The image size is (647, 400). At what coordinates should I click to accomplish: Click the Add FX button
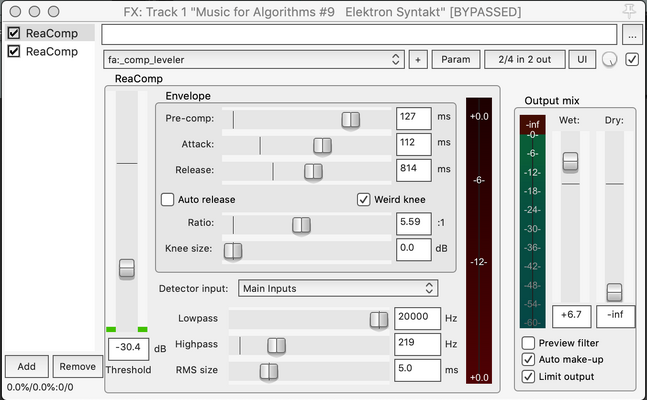click(26, 366)
